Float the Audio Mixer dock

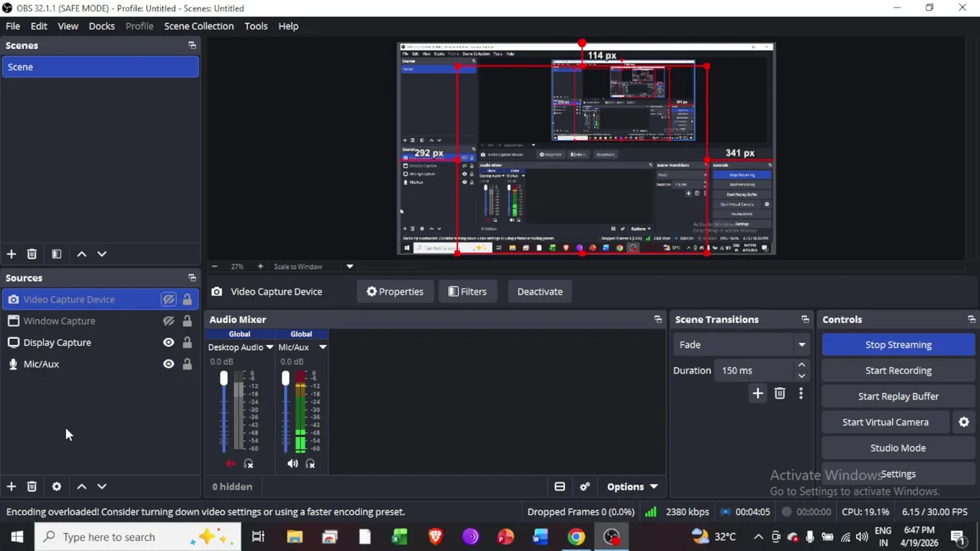coord(658,319)
